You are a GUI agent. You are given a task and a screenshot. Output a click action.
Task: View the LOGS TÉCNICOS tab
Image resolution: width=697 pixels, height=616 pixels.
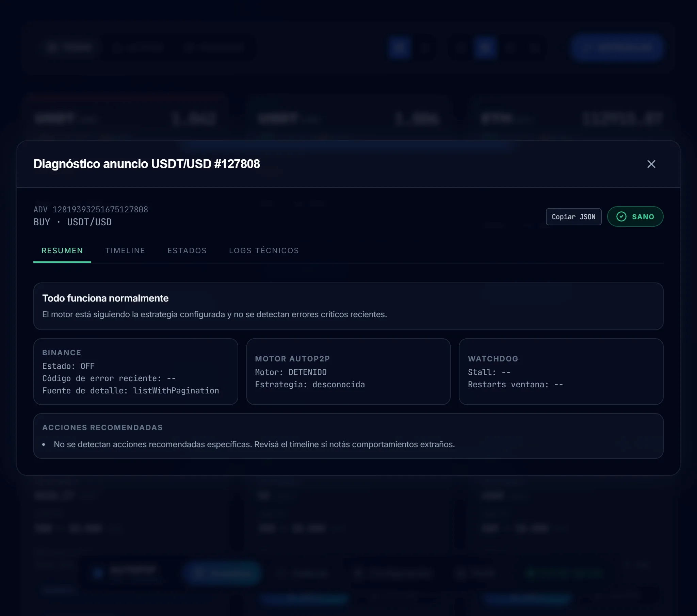(264, 250)
